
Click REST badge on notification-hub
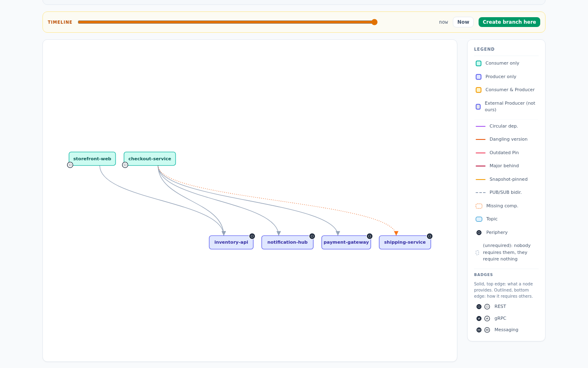point(312,236)
